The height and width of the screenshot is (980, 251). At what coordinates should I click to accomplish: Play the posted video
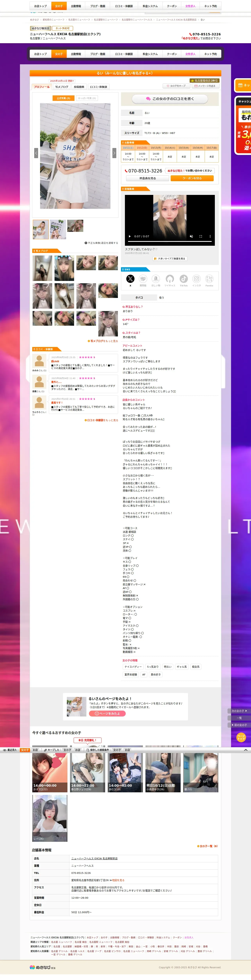tap(130, 236)
